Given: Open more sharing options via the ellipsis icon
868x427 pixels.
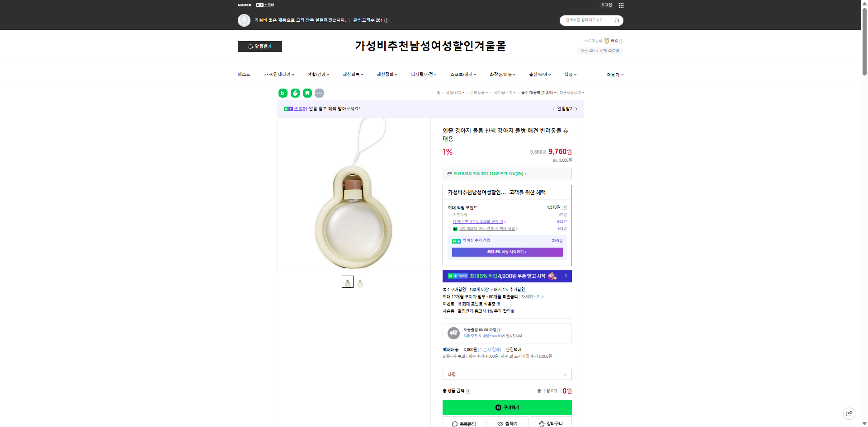Looking at the screenshot, I should [320, 93].
